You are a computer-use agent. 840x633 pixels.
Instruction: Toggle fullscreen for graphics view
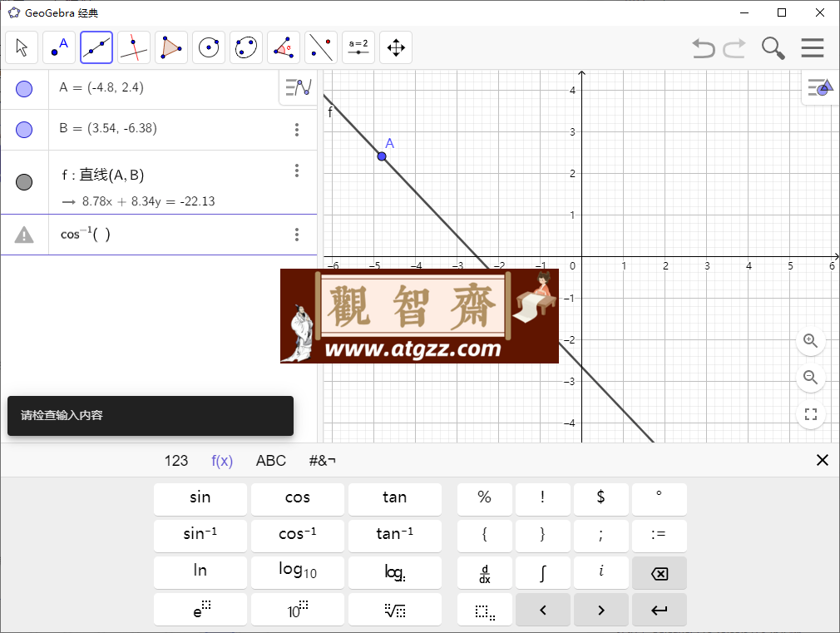click(x=811, y=413)
